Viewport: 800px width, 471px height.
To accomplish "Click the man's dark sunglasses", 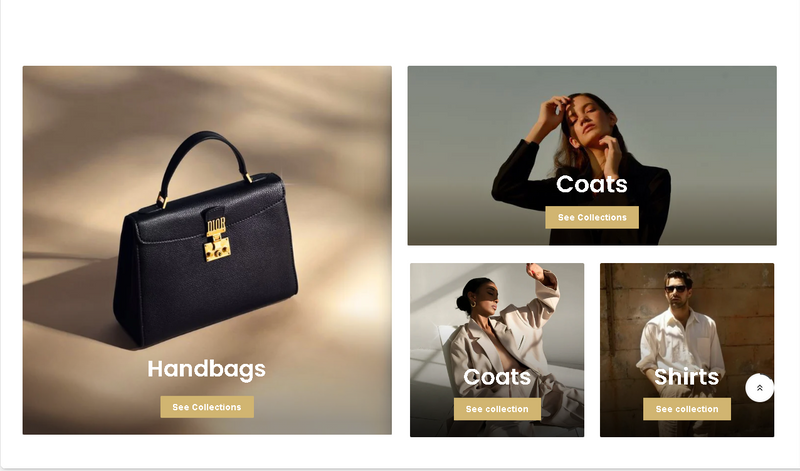I will click(676, 289).
